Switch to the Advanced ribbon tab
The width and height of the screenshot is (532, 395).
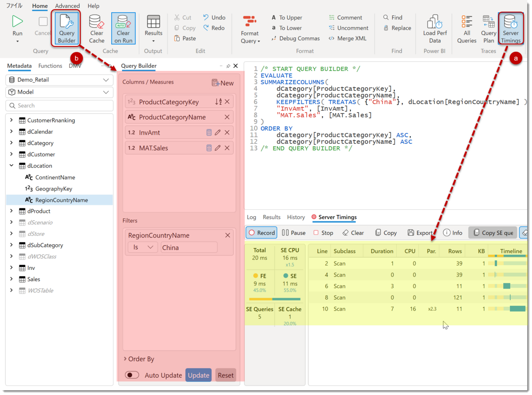(67, 6)
